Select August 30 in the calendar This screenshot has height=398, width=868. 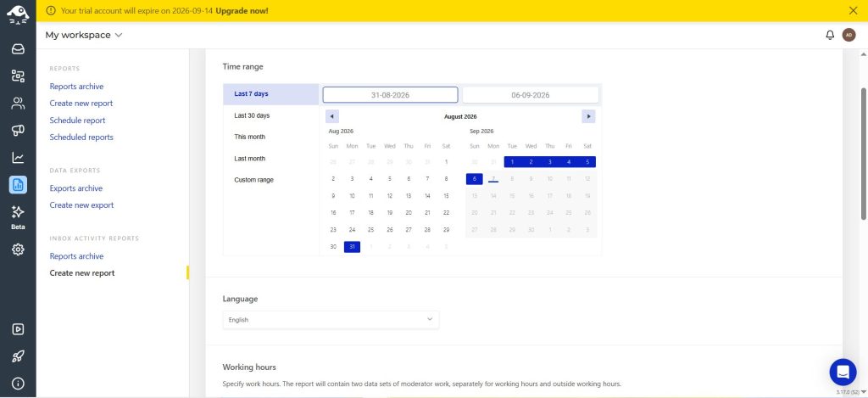pyautogui.click(x=333, y=247)
